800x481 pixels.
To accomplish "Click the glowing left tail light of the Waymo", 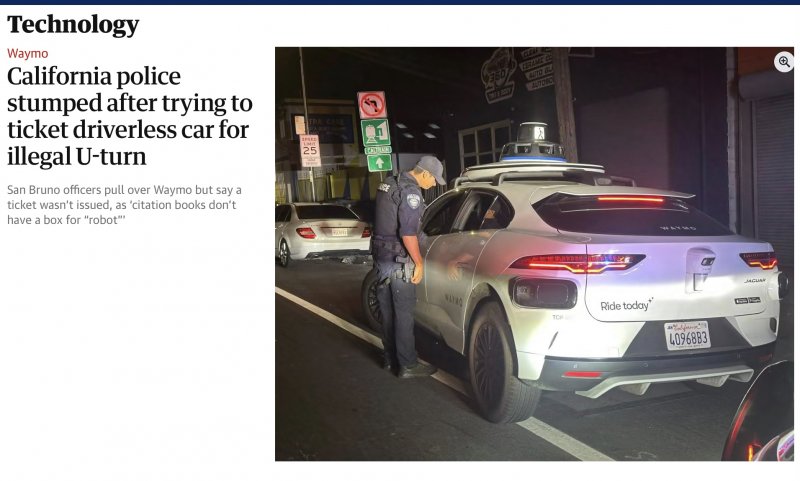I will pos(577,262).
